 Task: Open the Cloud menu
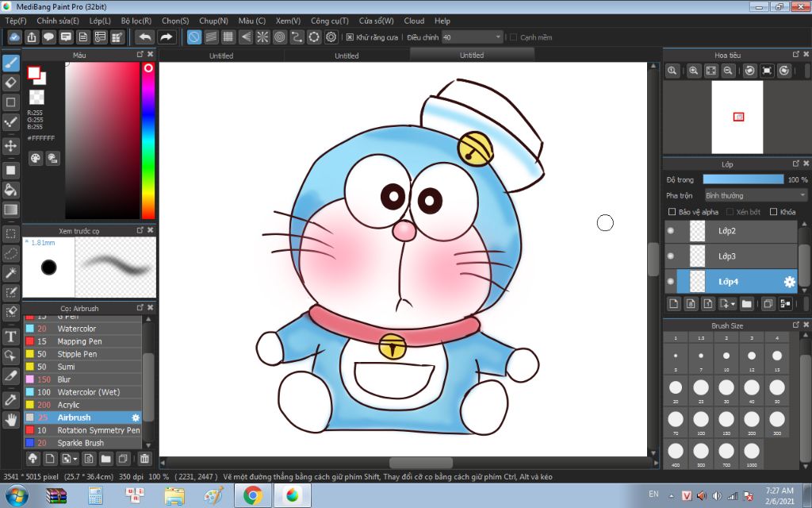coord(414,21)
